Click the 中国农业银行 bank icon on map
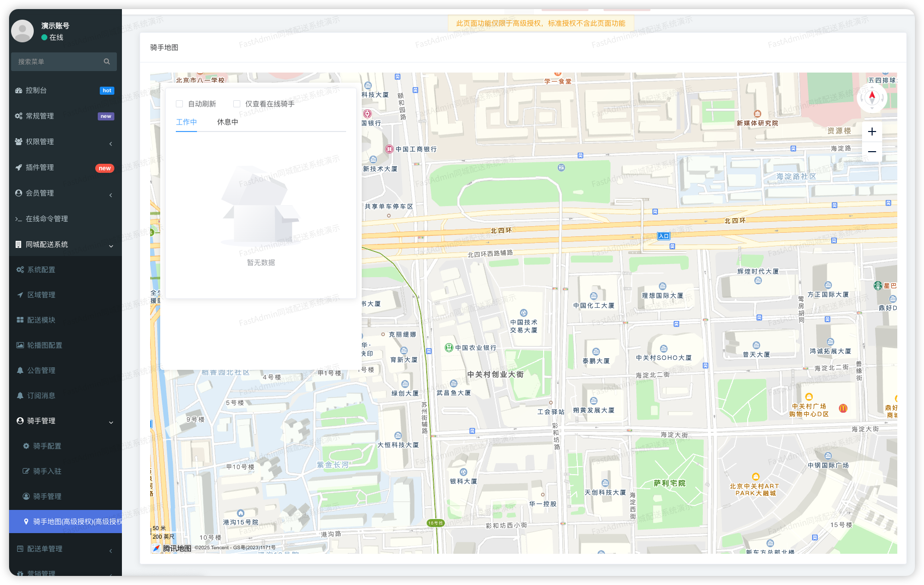The image size is (924, 585). 449,348
